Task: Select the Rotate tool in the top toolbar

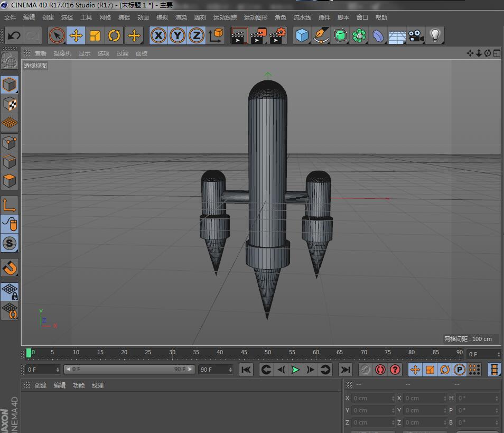Action: click(114, 36)
